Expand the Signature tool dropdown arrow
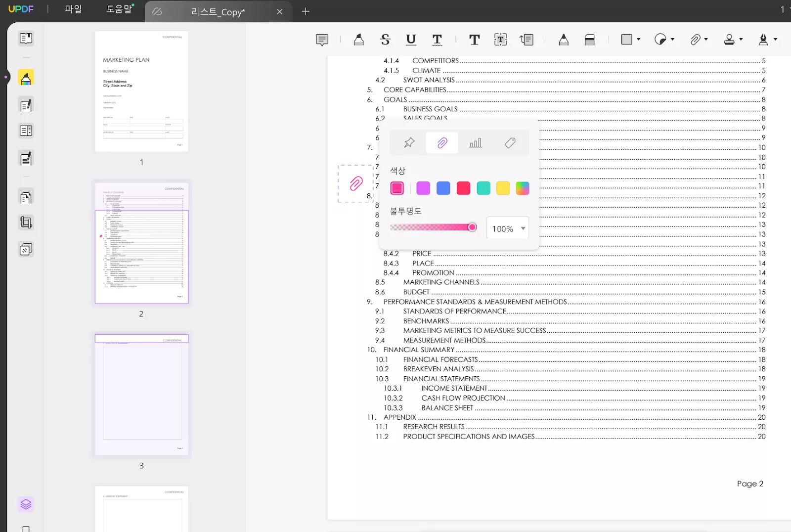Viewport: 791px width, 532px height. tap(775, 40)
